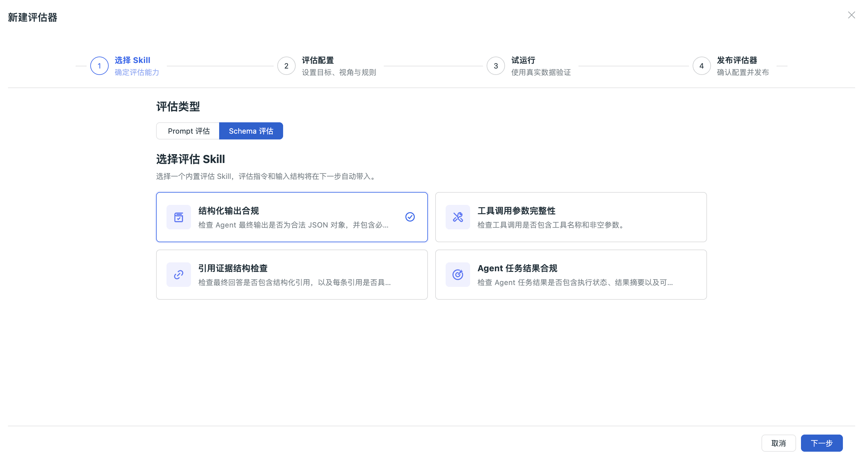Click the 发布评估器 step title
868x463 pixels.
737,60
